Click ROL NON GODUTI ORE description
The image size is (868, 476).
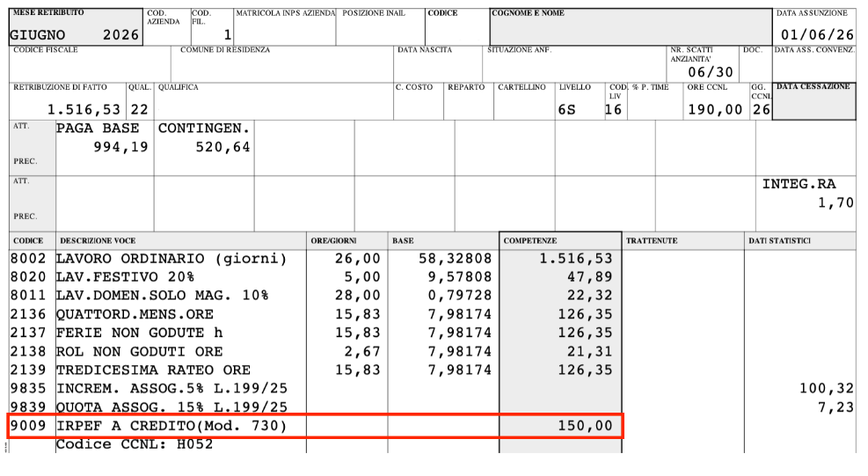point(139,351)
